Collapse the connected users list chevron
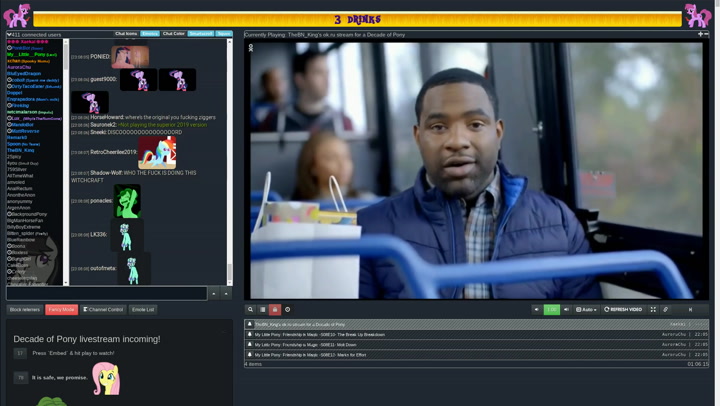The height and width of the screenshot is (406, 720). pyautogui.click(x=9, y=34)
